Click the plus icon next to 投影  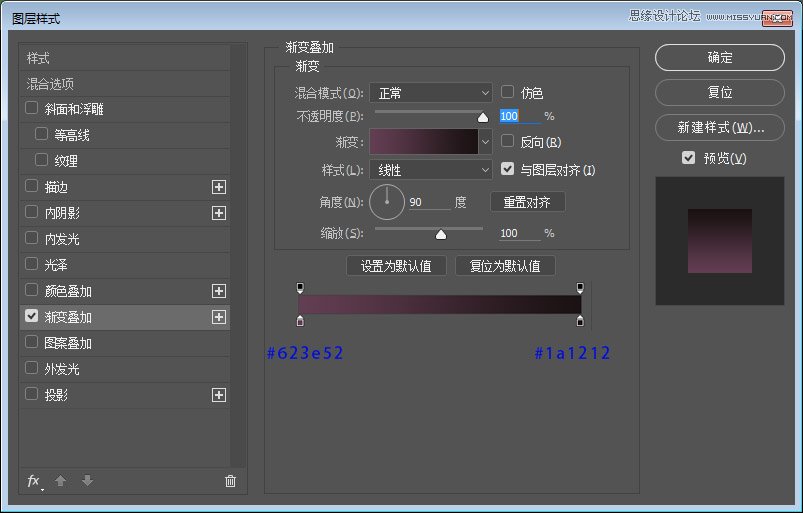(x=219, y=395)
